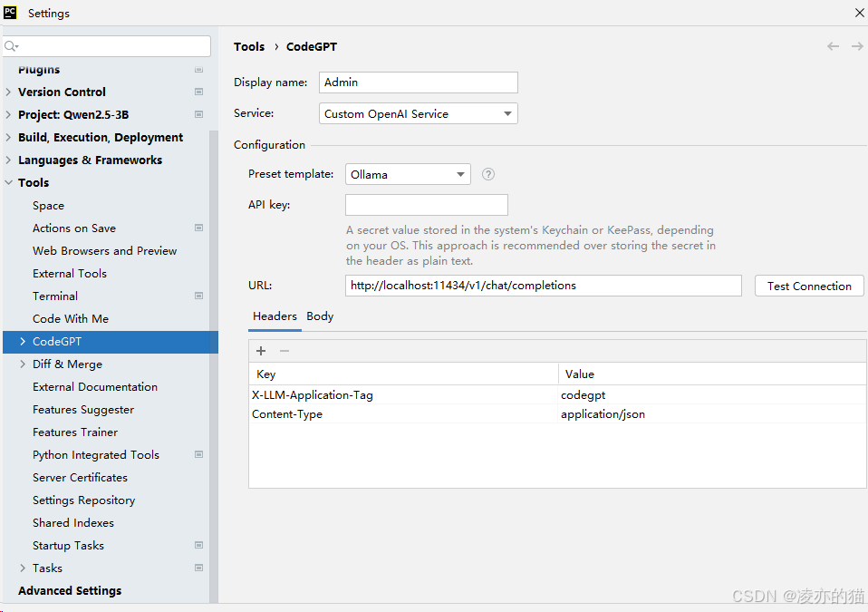Viewport: 868px width, 612px height.
Task: Click into the Display name field
Action: (418, 83)
